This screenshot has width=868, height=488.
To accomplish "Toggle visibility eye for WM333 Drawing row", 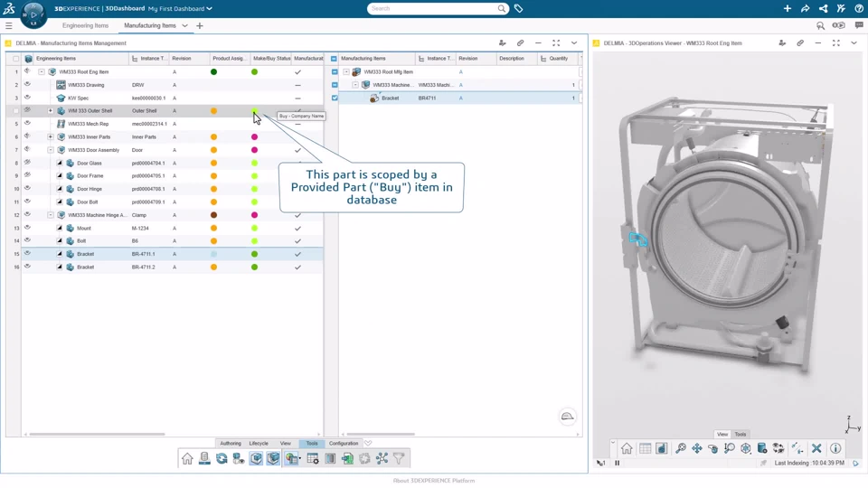I will 27,85.
